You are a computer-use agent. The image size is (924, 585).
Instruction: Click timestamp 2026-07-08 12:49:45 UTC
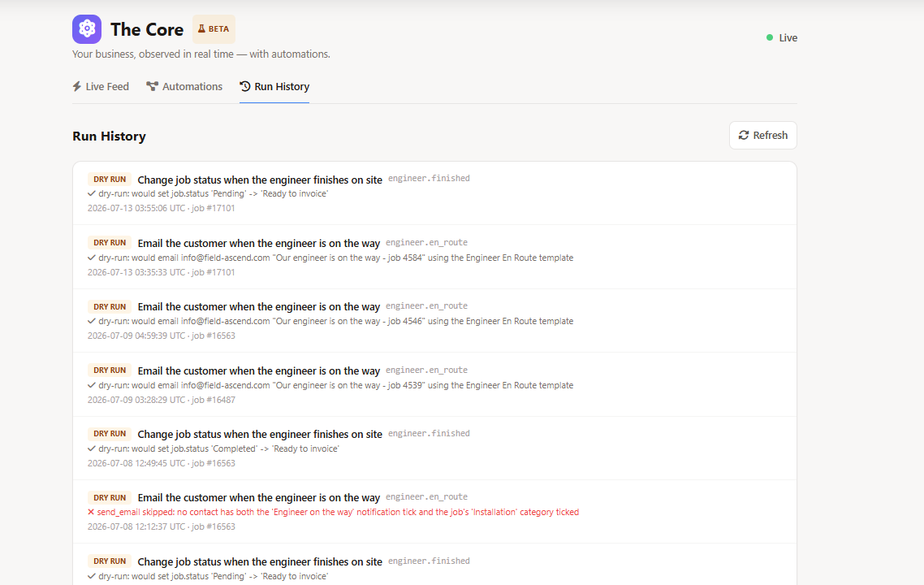136,463
